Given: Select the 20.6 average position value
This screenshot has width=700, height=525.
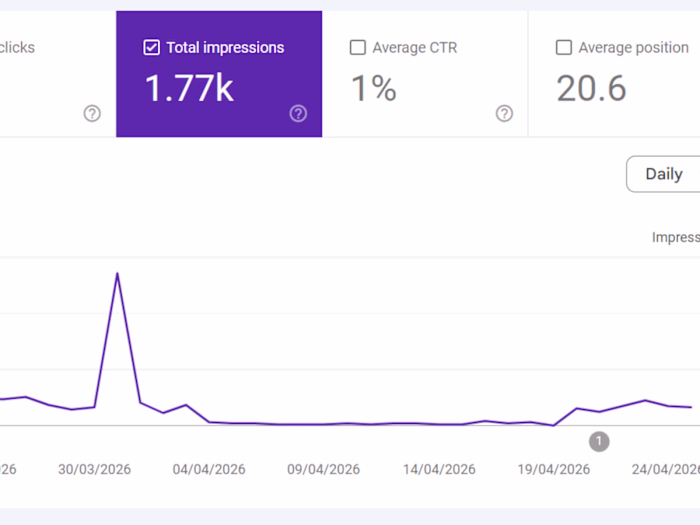Looking at the screenshot, I should tap(591, 88).
